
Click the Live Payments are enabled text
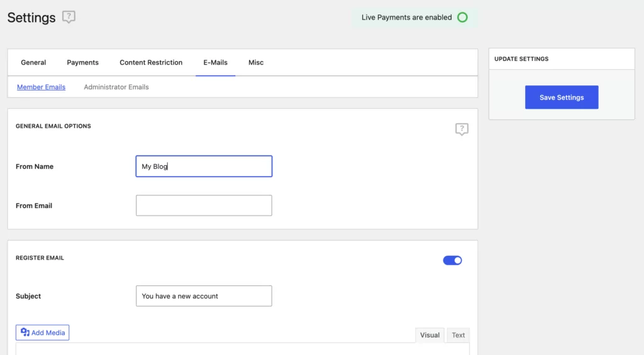[407, 17]
